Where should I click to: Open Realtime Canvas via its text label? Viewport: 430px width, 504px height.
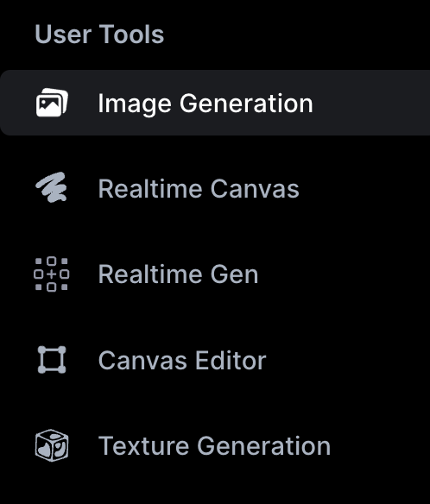click(199, 189)
